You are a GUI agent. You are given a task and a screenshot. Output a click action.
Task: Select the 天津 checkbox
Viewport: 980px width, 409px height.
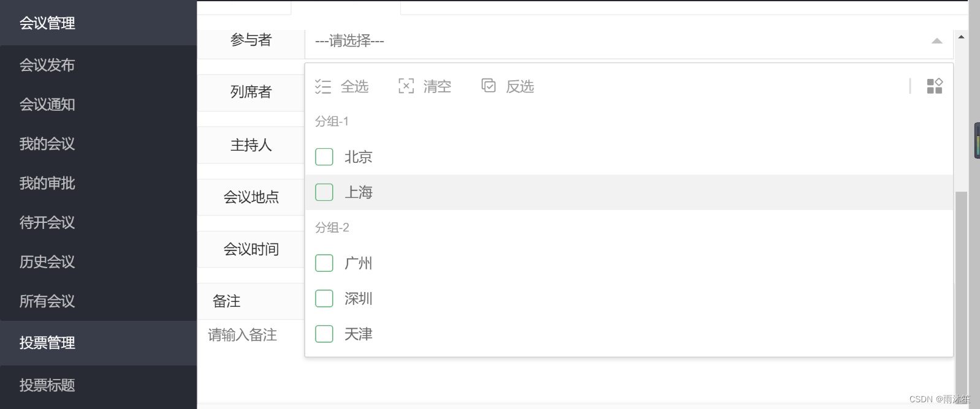(324, 334)
